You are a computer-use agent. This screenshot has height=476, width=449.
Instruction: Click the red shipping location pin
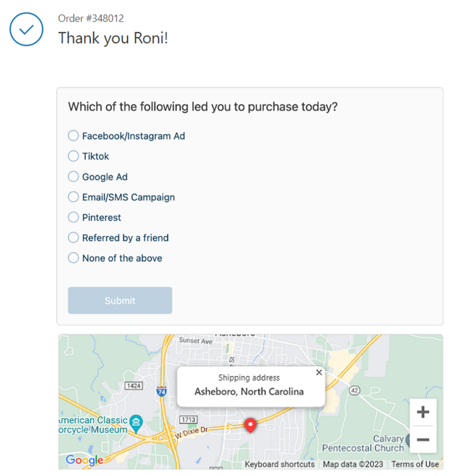[x=250, y=425]
